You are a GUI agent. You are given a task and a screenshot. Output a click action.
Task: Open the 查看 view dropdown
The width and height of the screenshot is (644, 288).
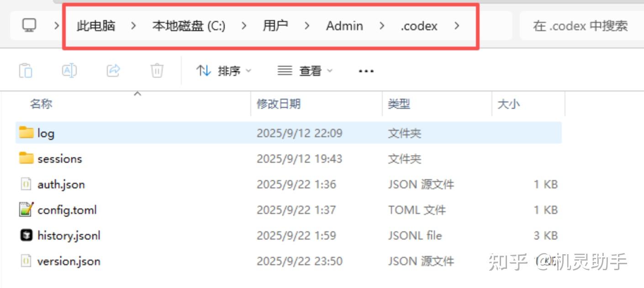tap(305, 71)
